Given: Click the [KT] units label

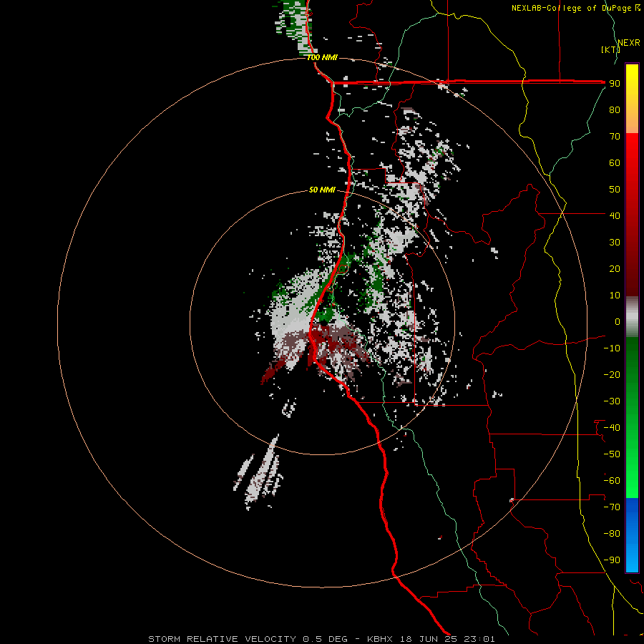Looking at the screenshot, I should click(610, 49).
